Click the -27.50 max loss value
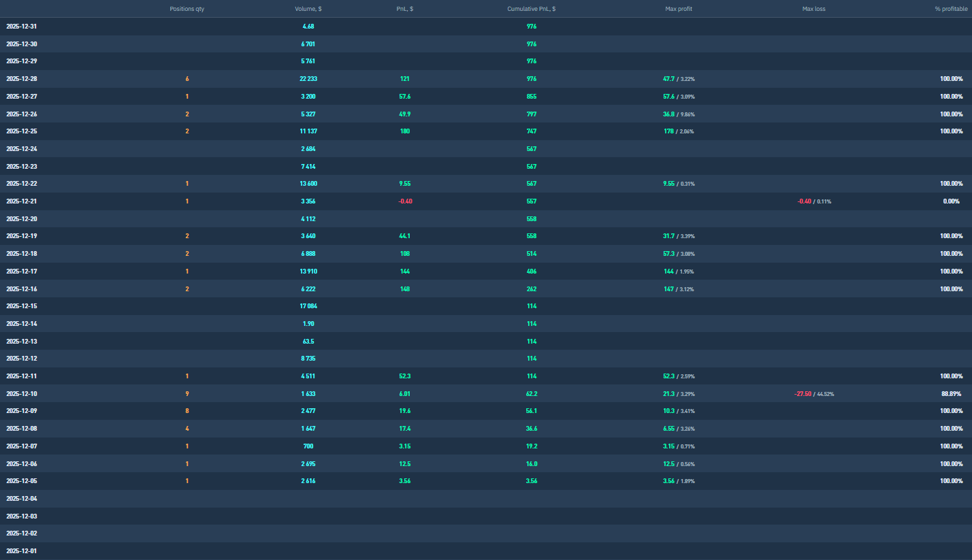This screenshot has height=560, width=972. point(803,394)
